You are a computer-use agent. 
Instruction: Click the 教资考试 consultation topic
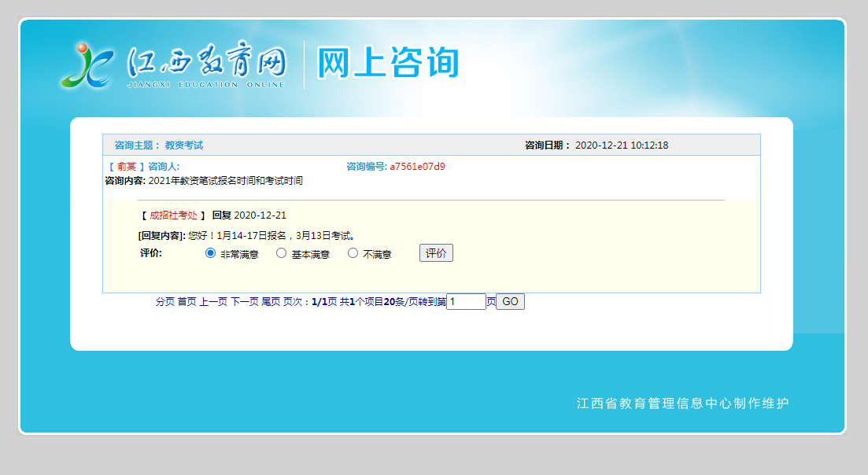(x=184, y=145)
